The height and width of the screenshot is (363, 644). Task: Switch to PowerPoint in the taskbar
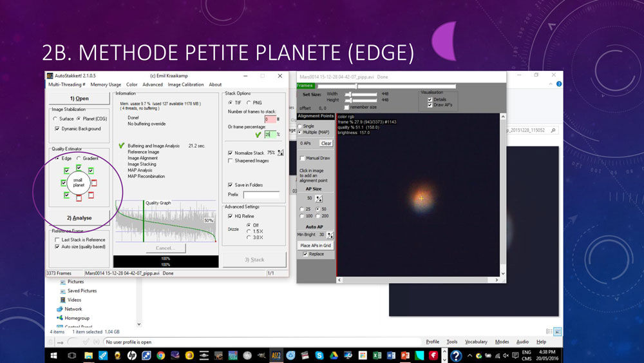tap(405, 356)
